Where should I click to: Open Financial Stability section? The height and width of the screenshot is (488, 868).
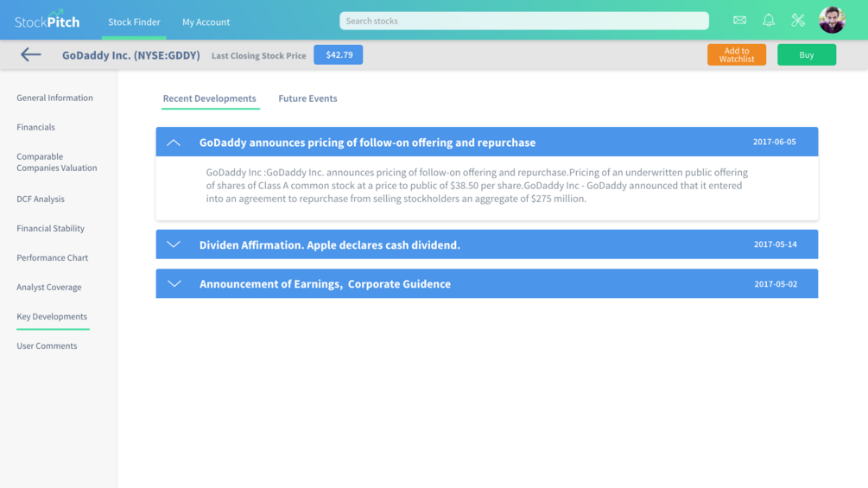[50, 229]
